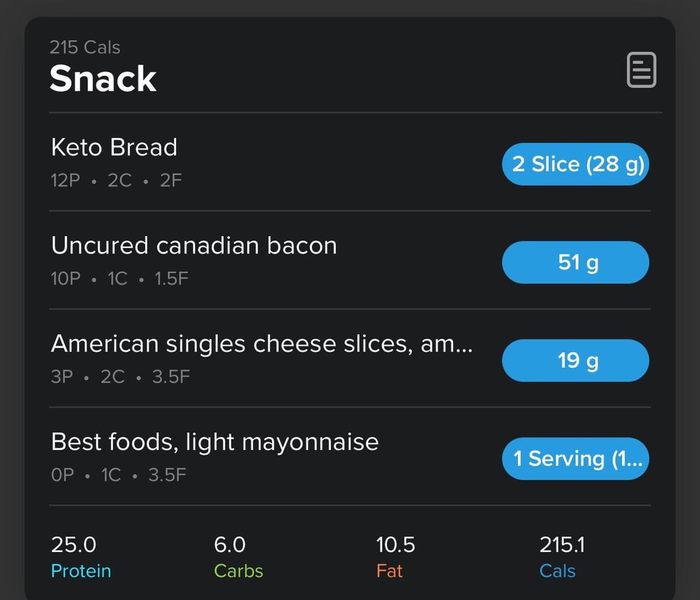Open the 1 Serving mayonnaise amount selector
Image resolution: width=700 pixels, height=600 pixels.
pyautogui.click(x=576, y=459)
